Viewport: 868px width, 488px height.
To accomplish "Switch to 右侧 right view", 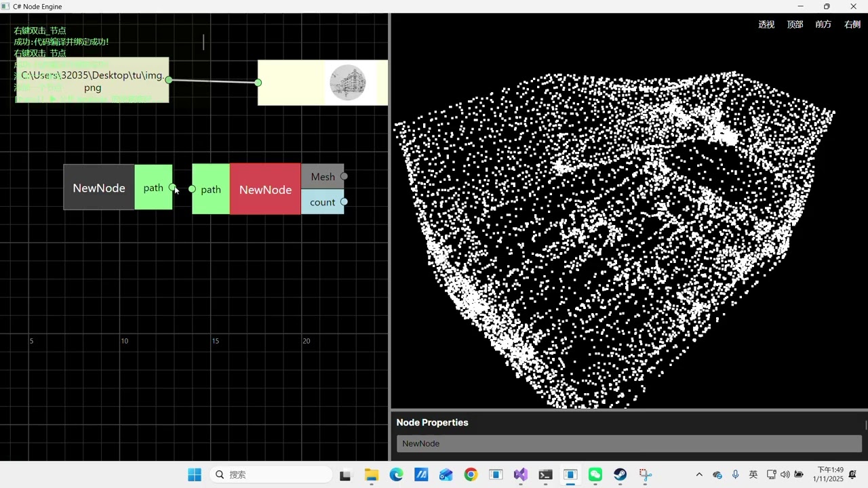I will (x=852, y=24).
